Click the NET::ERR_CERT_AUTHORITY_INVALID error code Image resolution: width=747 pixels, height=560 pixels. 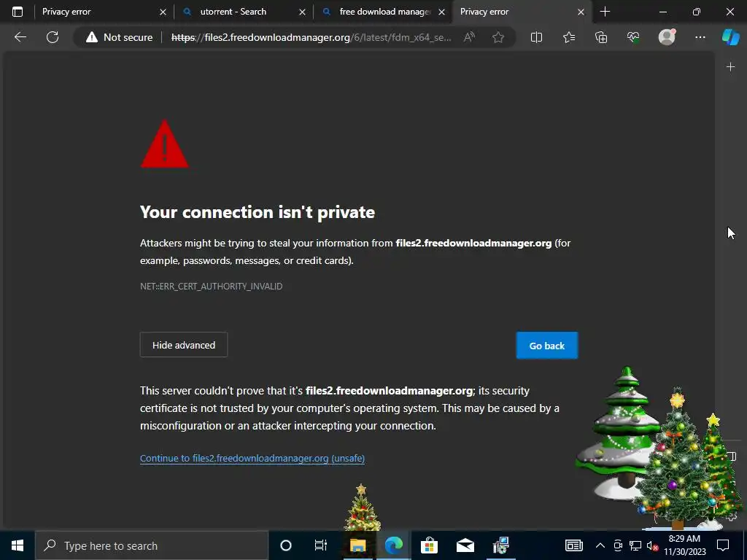[x=211, y=286]
